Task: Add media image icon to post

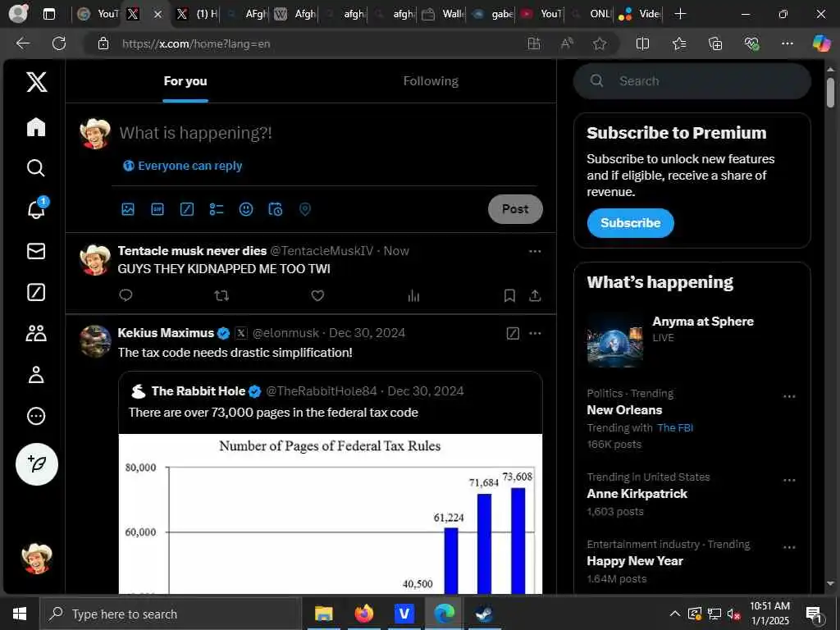Action: coord(128,209)
